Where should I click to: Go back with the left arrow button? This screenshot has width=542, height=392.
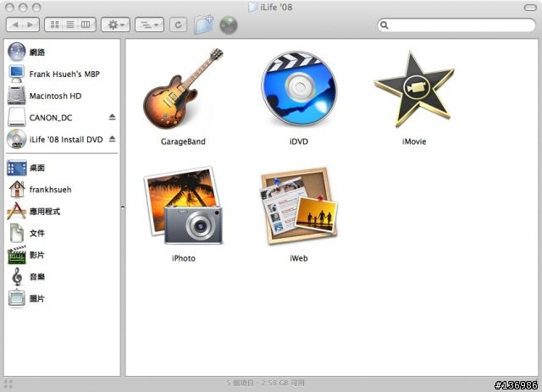click(x=15, y=25)
